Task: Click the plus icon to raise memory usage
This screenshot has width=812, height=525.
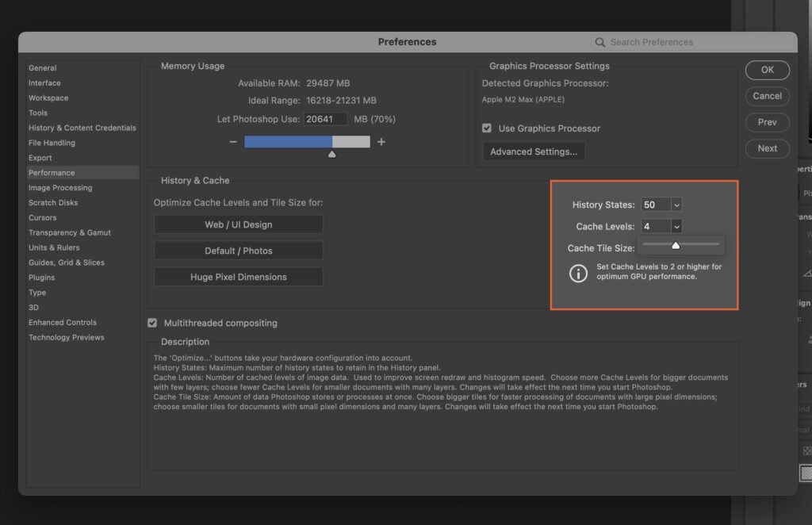Action: (x=381, y=140)
